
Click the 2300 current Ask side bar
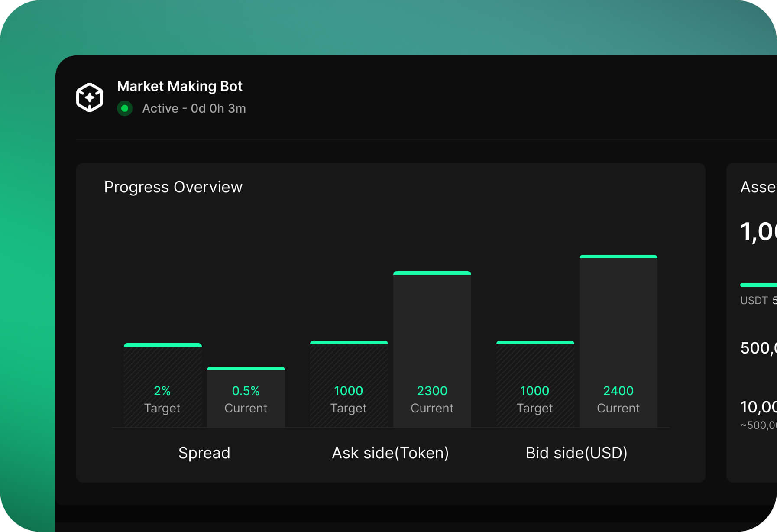pos(432,349)
